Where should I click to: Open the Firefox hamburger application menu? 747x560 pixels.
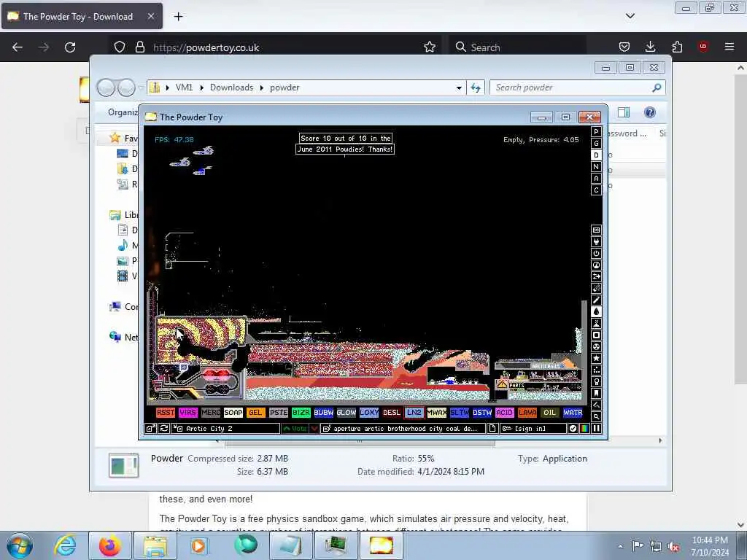click(x=729, y=47)
